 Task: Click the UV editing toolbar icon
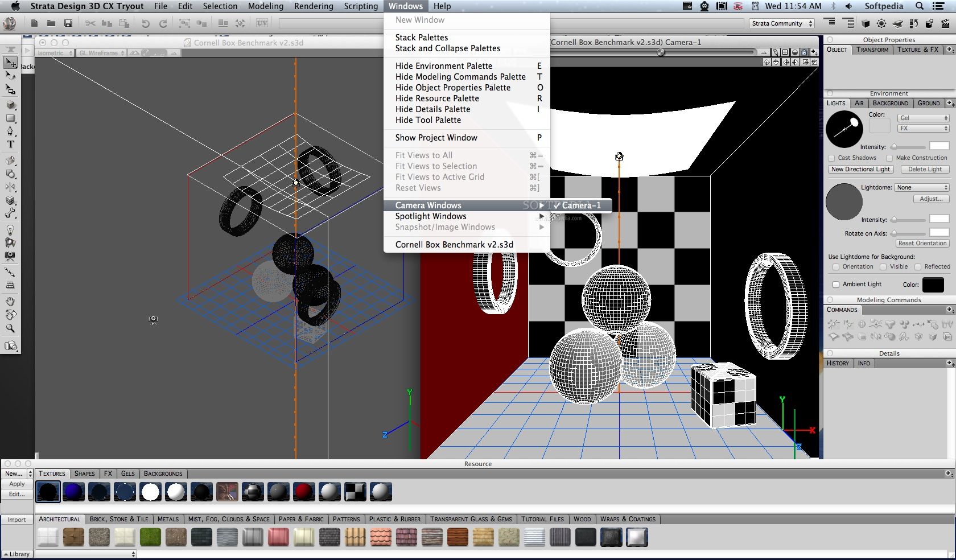click(262, 23)
